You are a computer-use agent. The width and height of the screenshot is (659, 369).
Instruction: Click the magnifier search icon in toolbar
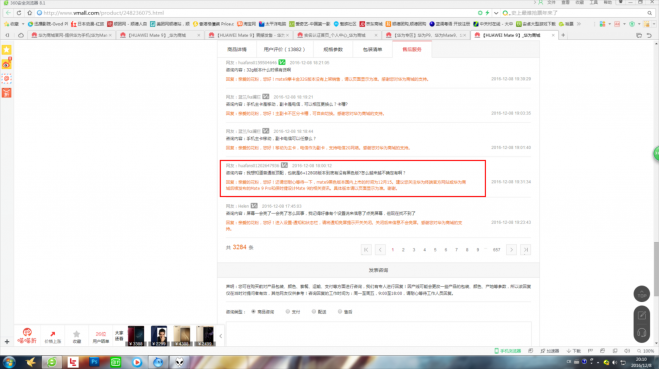[x=650, y=13]
